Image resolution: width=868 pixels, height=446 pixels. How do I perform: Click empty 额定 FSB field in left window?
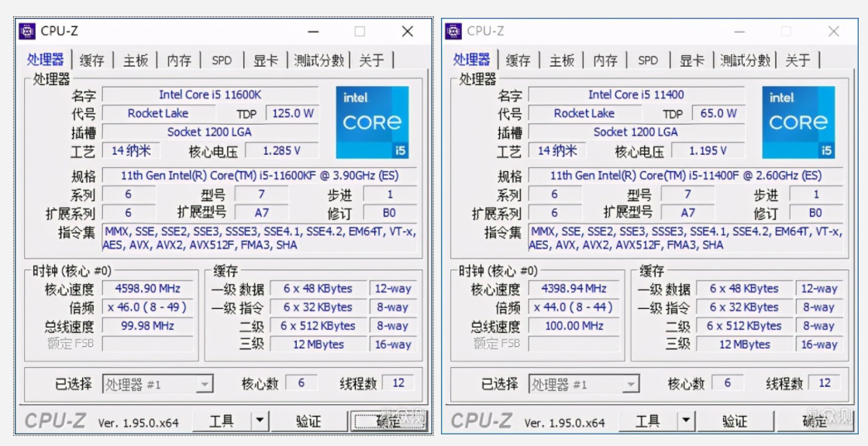pyautogui.click(x=148, y=344)
